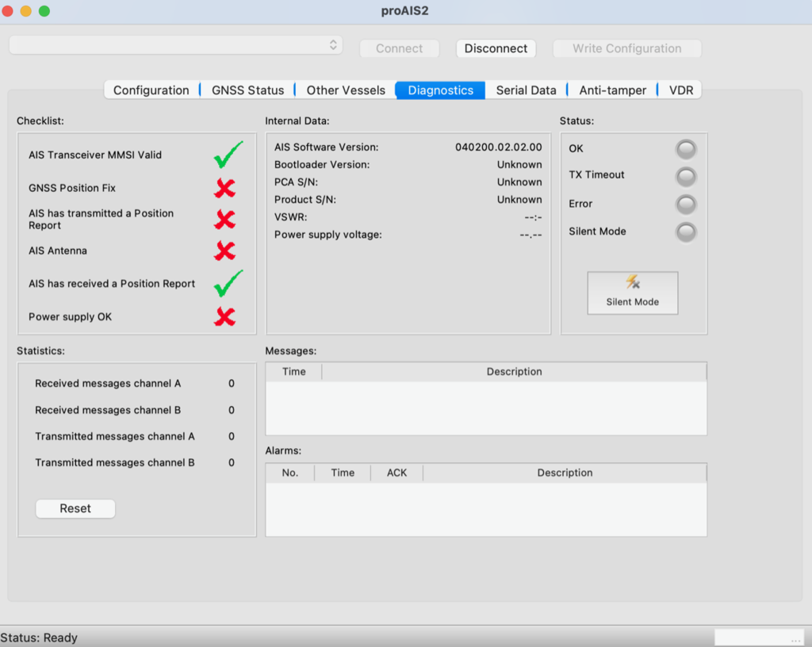This screenshot has width=812, height=647.
Task: Click the Received messages channel A count
Action: [x=232, y=384]
